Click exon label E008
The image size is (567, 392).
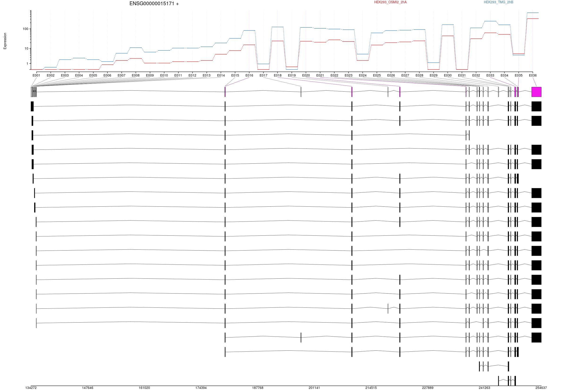[136, 75]
